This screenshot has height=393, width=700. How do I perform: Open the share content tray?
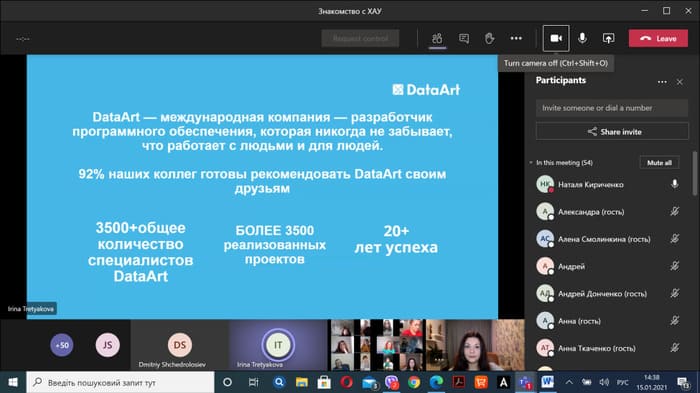tap(608, 38)
